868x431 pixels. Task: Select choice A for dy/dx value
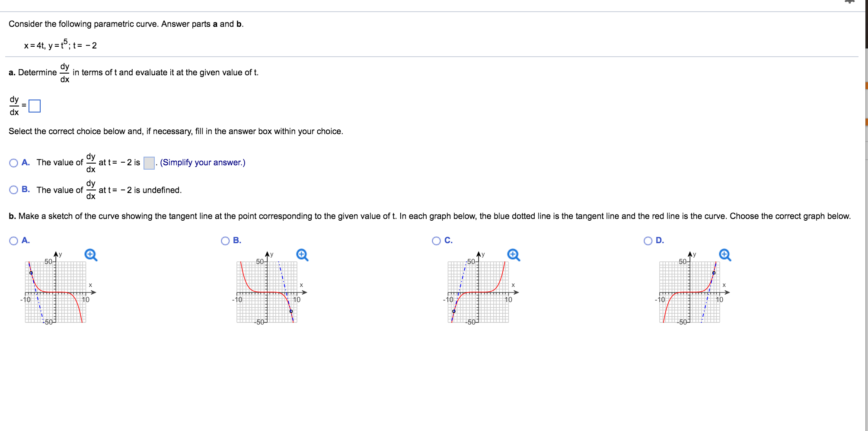pos(14,163)
